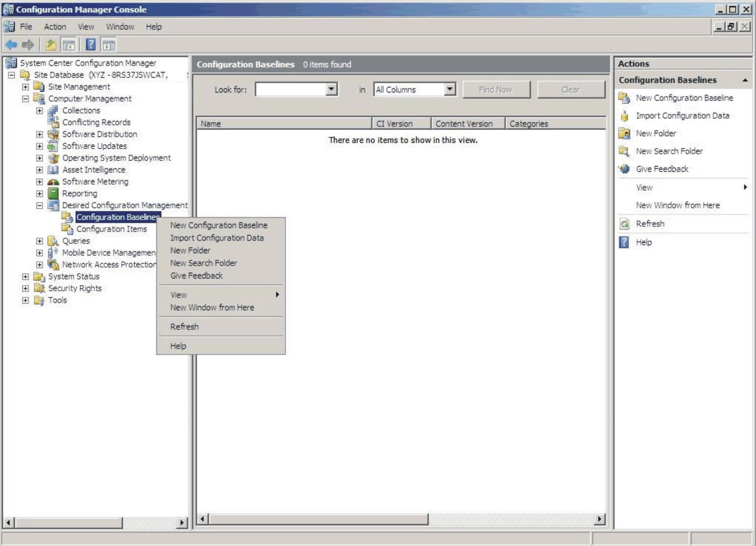This screenshot has height=546, width=756.
Task: Collapse the Site Database node
Action: [x=11, y=75]
